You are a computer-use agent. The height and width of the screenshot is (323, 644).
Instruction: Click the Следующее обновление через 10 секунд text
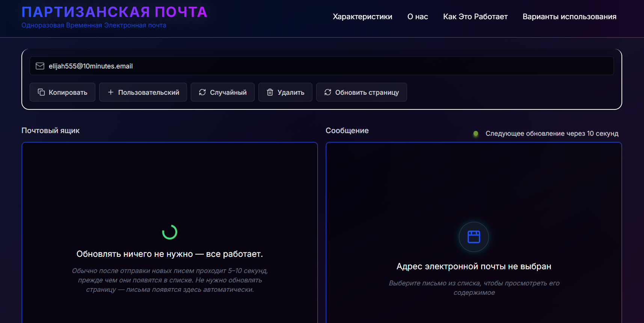coord(552,133)
